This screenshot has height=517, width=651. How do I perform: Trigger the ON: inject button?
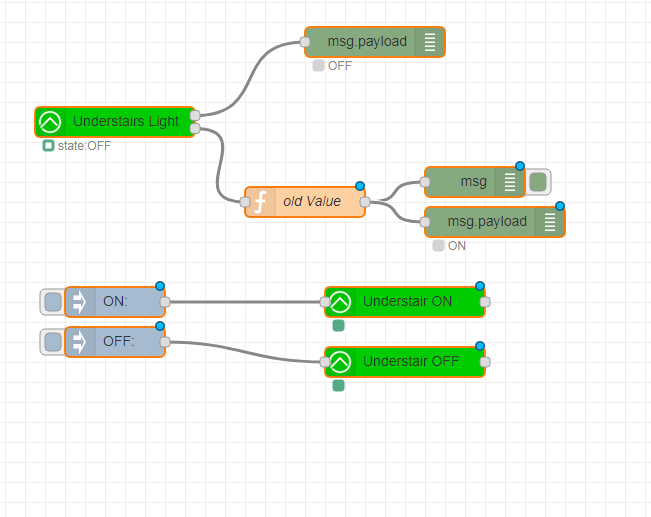53,302
